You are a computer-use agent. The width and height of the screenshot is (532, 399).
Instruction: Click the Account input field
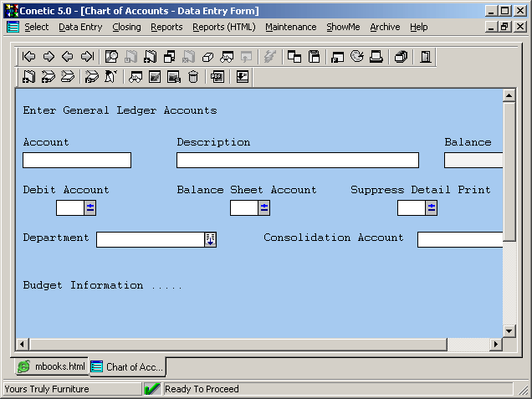pyautogui.click(x=77, y=160)
